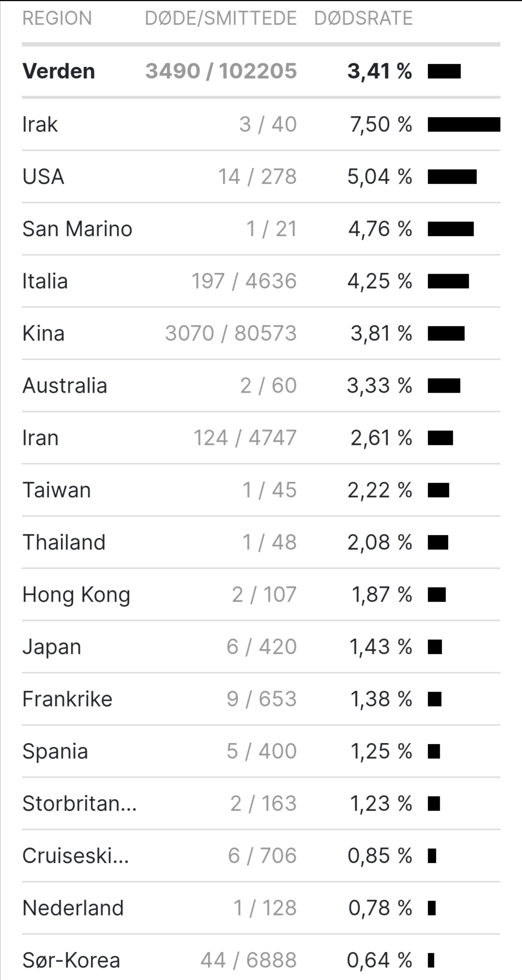The image size is (522, 980).
Task: Select the REGION column header
Action: pos(57,18)
